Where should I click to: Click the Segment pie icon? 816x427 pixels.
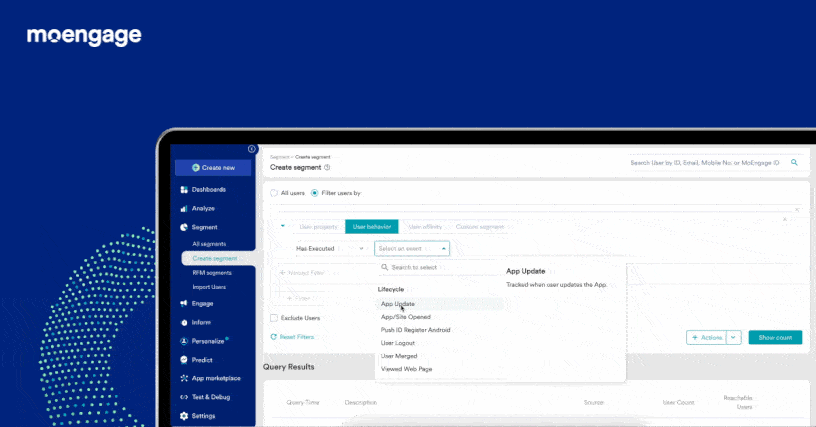tap(184, 227)
